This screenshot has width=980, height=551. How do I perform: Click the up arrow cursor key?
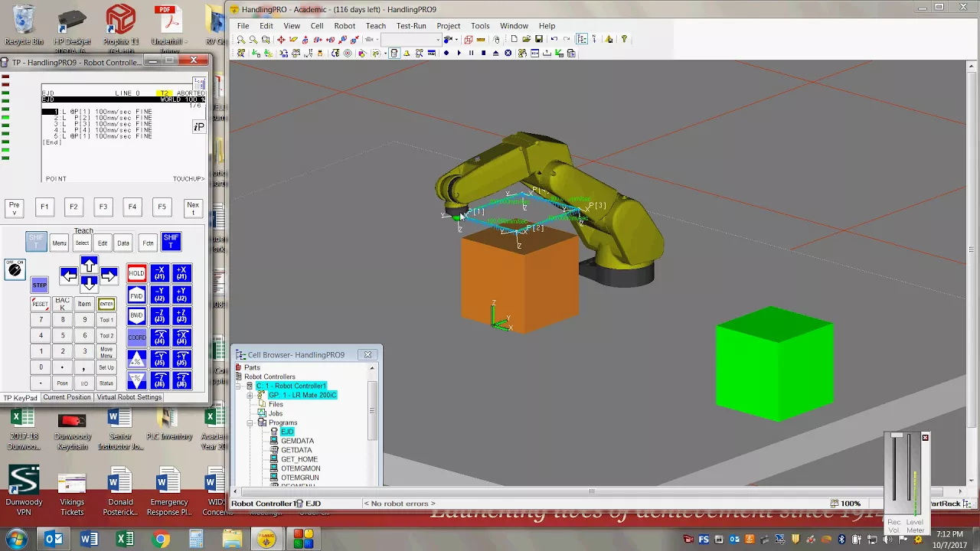tap(89, 266)
